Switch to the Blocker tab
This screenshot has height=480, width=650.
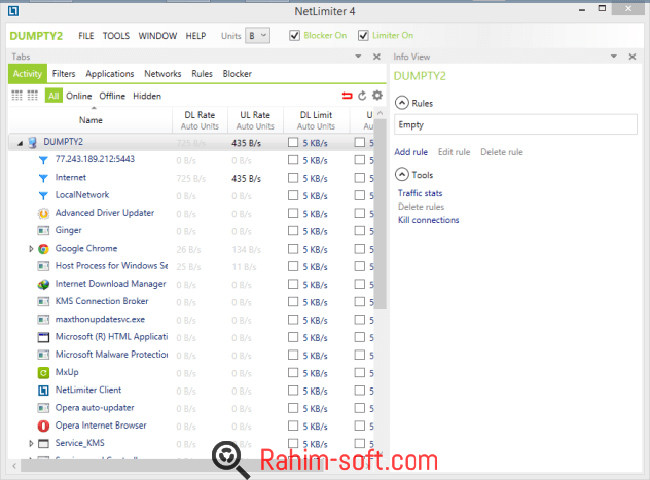[237, 74]
